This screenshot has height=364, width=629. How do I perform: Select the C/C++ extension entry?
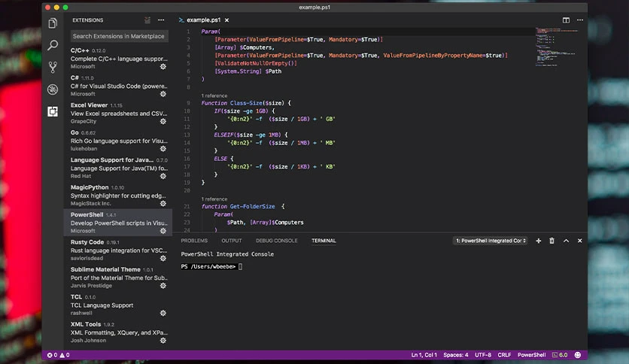click(118, 59)
